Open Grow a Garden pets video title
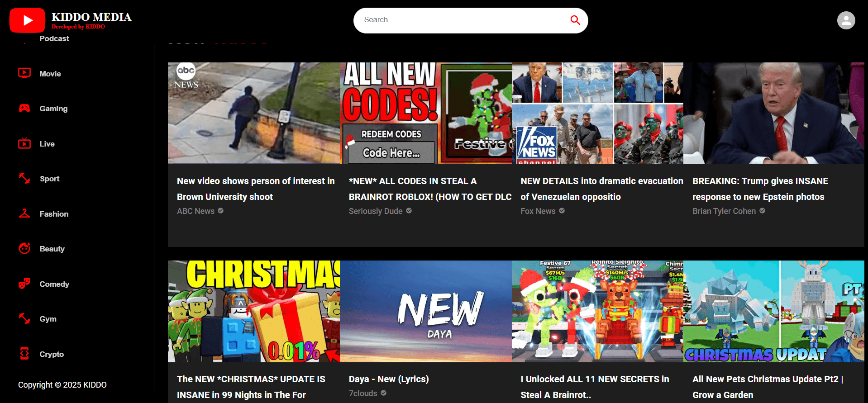 point(768,387)
